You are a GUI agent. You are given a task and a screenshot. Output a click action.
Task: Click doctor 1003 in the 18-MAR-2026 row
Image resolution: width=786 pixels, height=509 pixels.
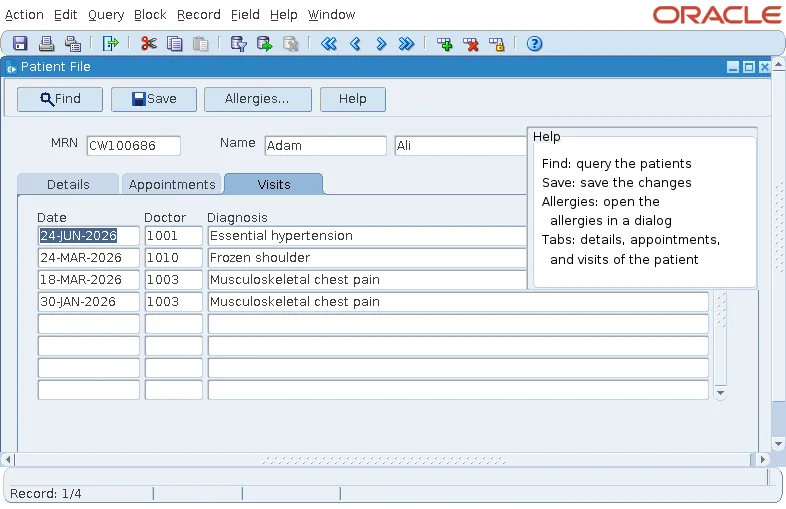173,280
